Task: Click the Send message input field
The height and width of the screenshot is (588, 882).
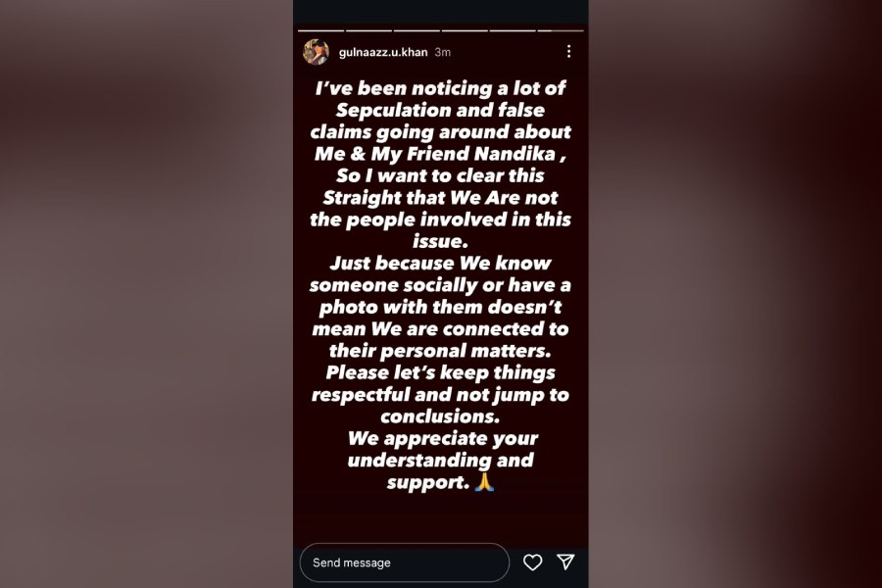Action: pyautogui.click(x=404, y=563)
